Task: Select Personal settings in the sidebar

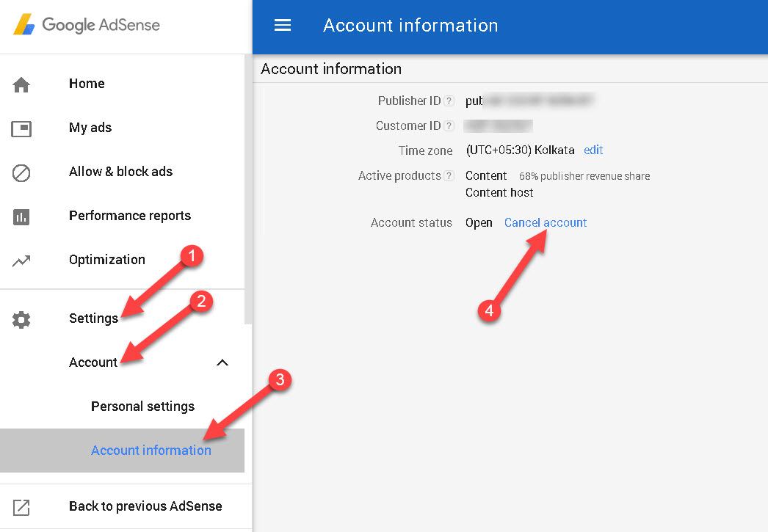Action: (x=142, y=406)
